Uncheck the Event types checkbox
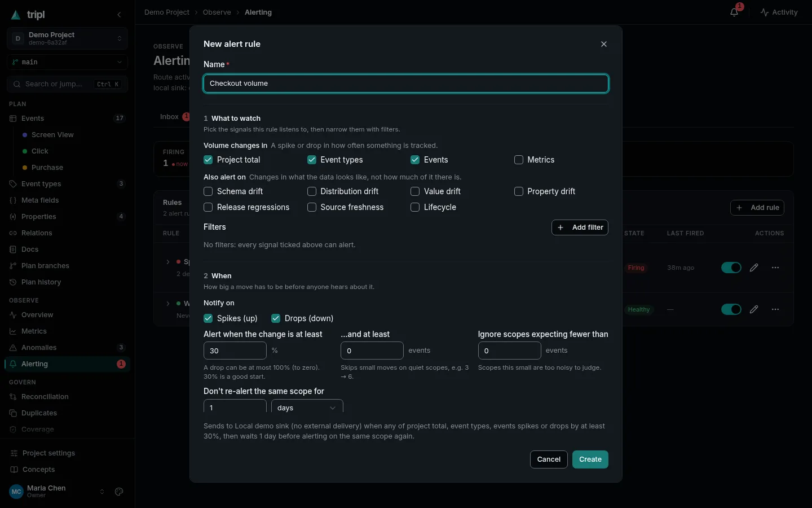 [312, 160]
